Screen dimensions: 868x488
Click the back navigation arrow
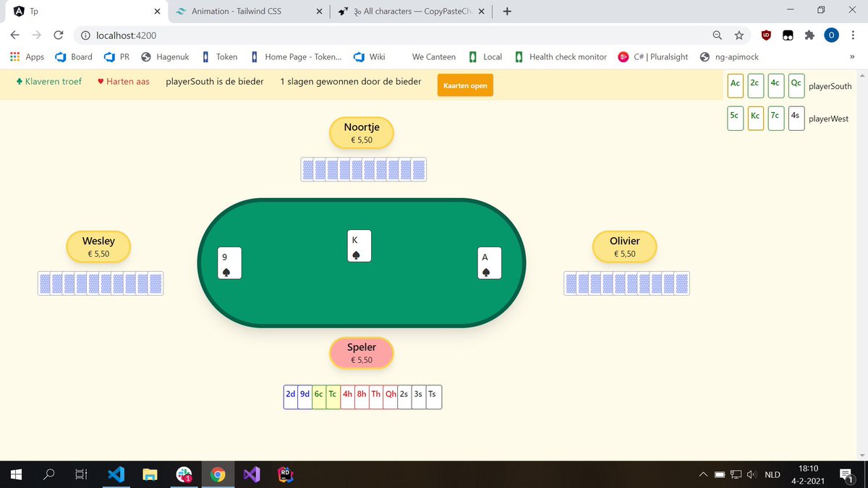click(x=14, y=35)
